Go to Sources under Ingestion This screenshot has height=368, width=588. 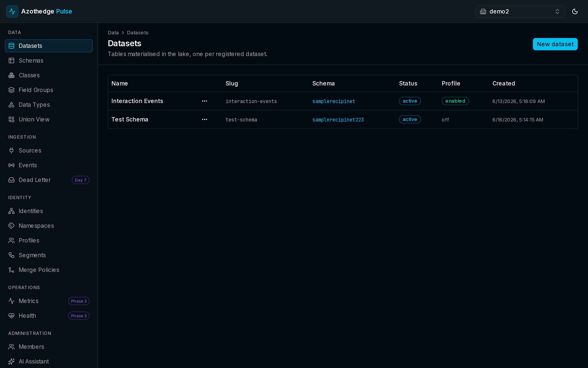pos(49,150)
